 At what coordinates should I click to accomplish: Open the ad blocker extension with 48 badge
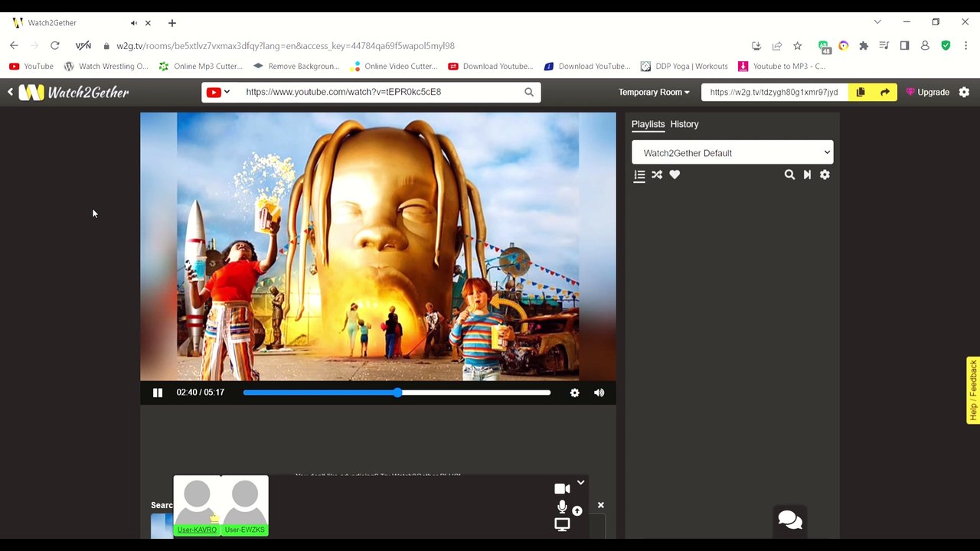[x=824, y=47]
